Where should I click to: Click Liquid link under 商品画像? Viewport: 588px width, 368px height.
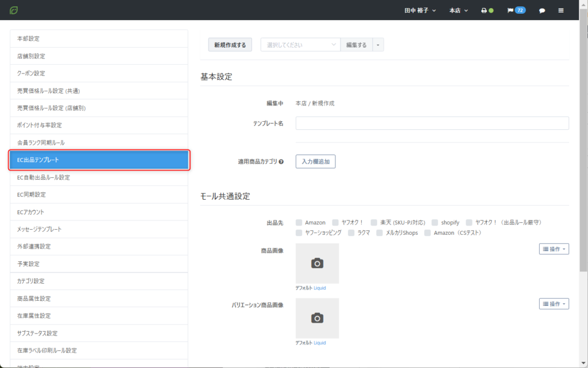click(319, 288)
